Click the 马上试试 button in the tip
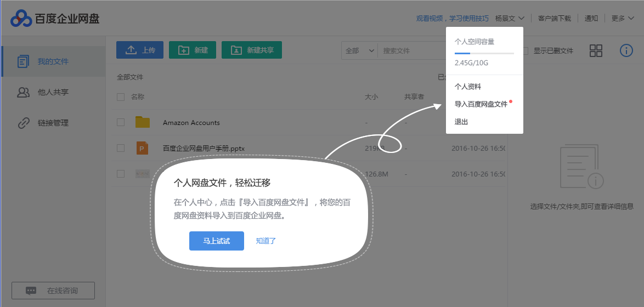 (x=217, y=241)
